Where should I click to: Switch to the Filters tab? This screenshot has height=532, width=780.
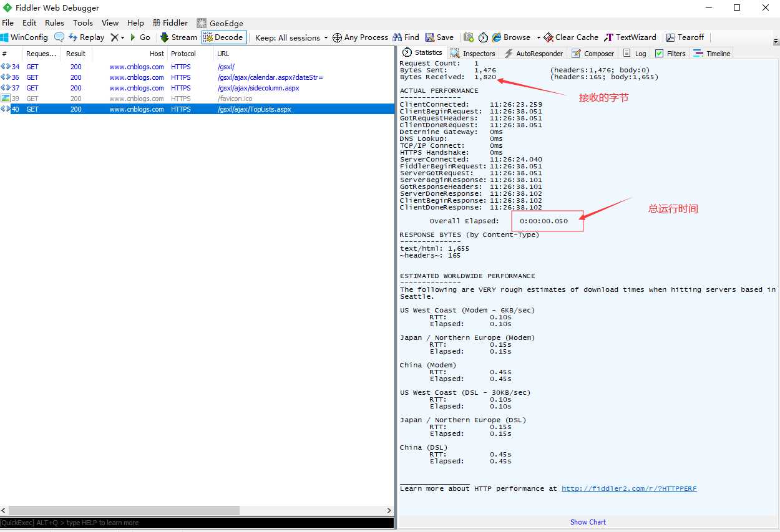point(670,54)
